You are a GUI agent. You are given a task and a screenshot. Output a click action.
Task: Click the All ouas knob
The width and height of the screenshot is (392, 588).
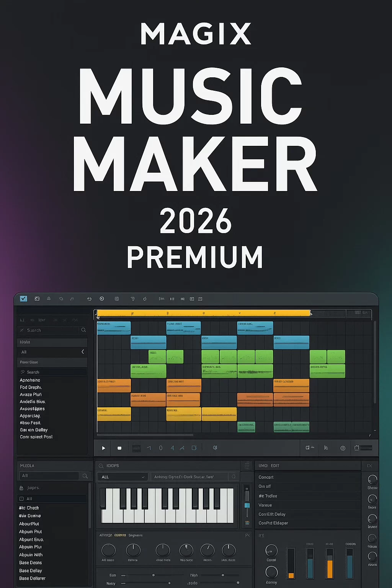click(x=108, y=550)
